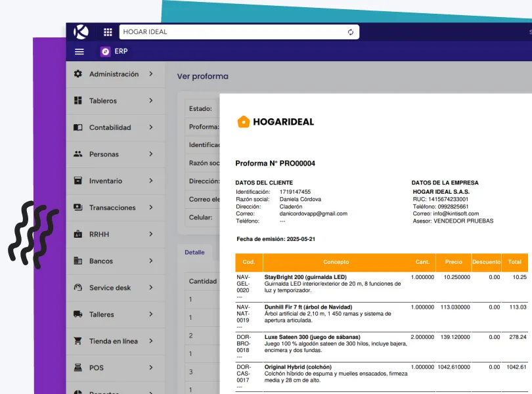
Task: Click the Talleres truck icon
Action: 78,315
